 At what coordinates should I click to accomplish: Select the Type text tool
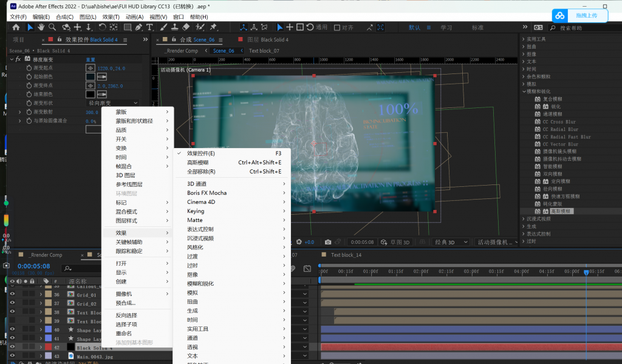[x=149, y=27]
